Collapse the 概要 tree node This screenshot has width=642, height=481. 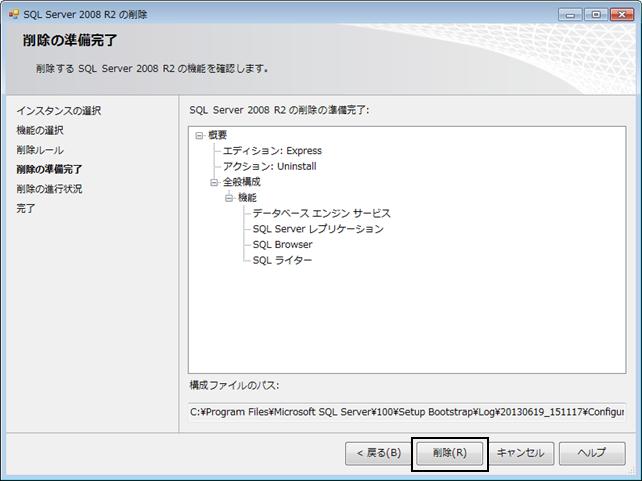199,135
